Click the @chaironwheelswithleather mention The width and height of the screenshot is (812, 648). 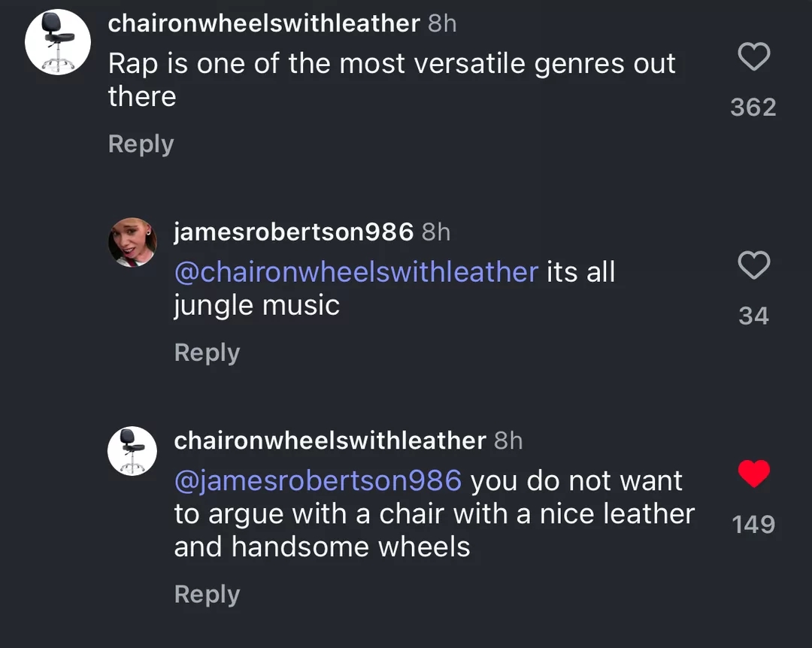[356, 272]
